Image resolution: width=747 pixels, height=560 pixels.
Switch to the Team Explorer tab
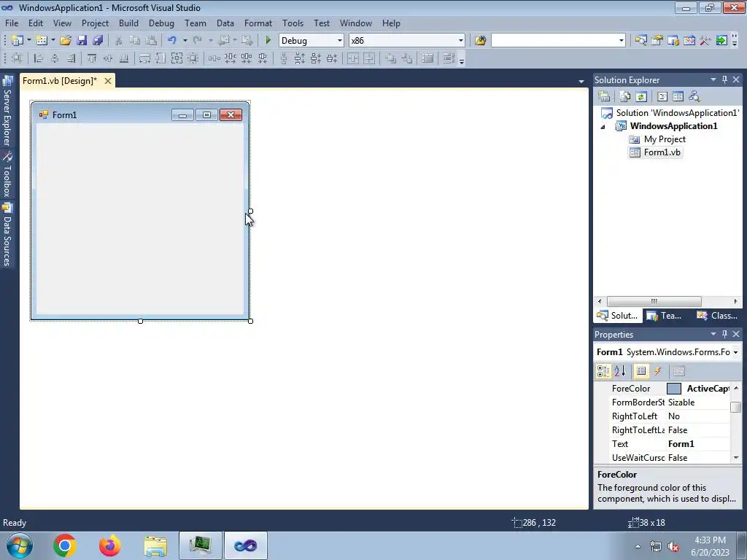[x=664, y=316]
